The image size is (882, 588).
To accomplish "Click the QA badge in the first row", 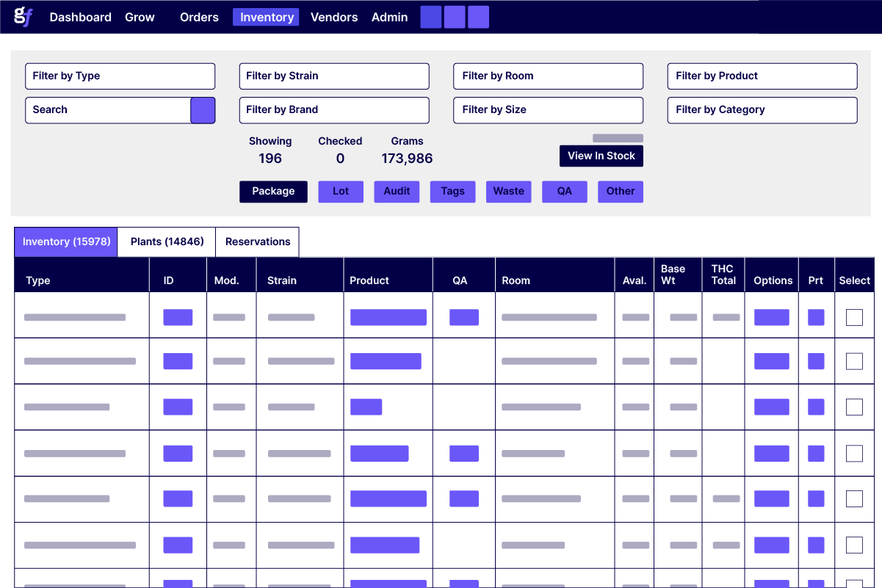I will 463,316.
